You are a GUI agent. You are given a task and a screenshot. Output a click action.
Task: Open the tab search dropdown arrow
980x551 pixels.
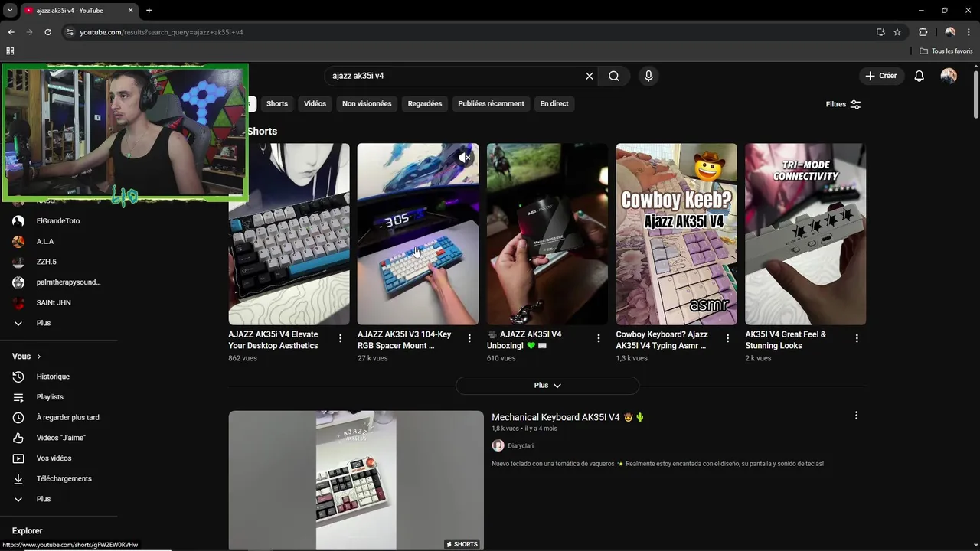coord(10,10)
